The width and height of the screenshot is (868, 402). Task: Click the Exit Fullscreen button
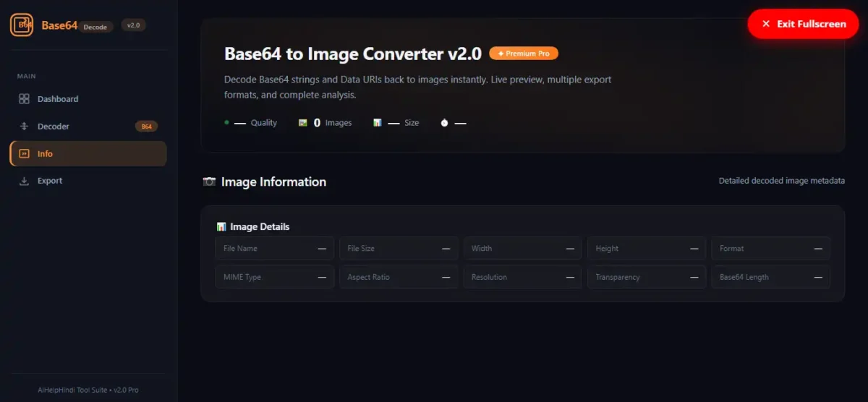(803, 24)
